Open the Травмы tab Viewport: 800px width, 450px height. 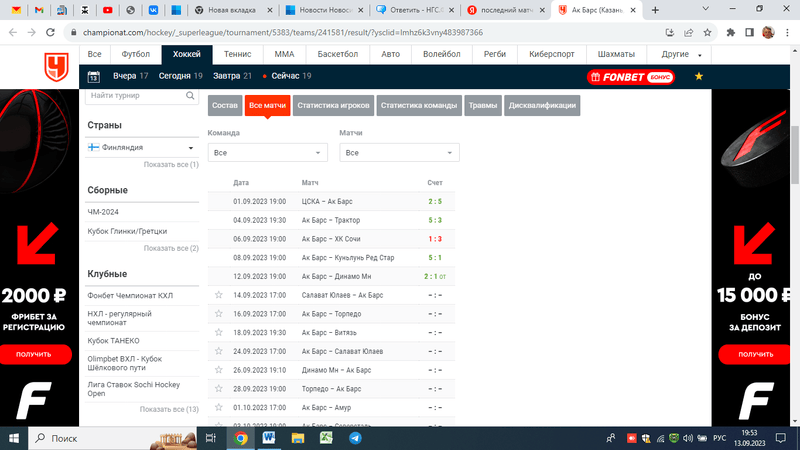point(483,105)
